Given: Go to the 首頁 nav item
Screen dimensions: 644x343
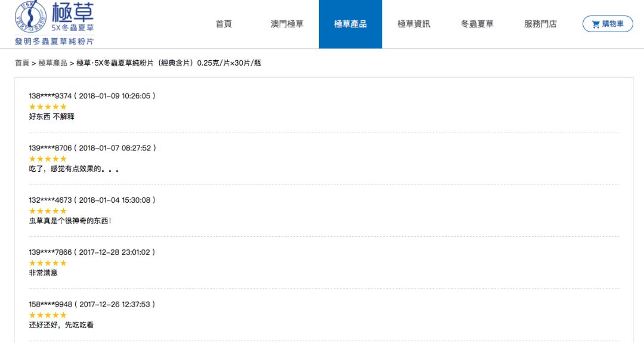Looking at the screenshot, I should 224,24.
